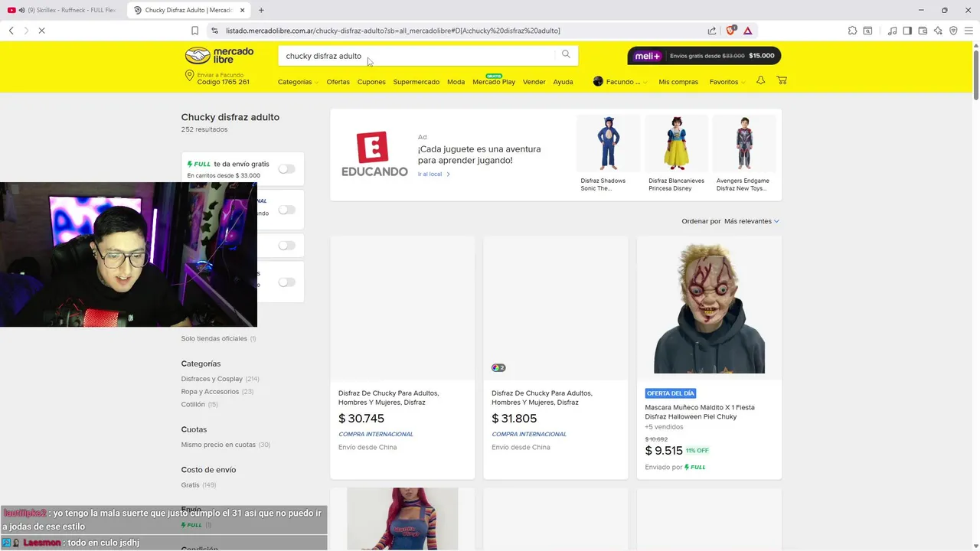Click Vender in the navigation
The height and width of the screenshot is (551, 980).
[x=534, y=82]
